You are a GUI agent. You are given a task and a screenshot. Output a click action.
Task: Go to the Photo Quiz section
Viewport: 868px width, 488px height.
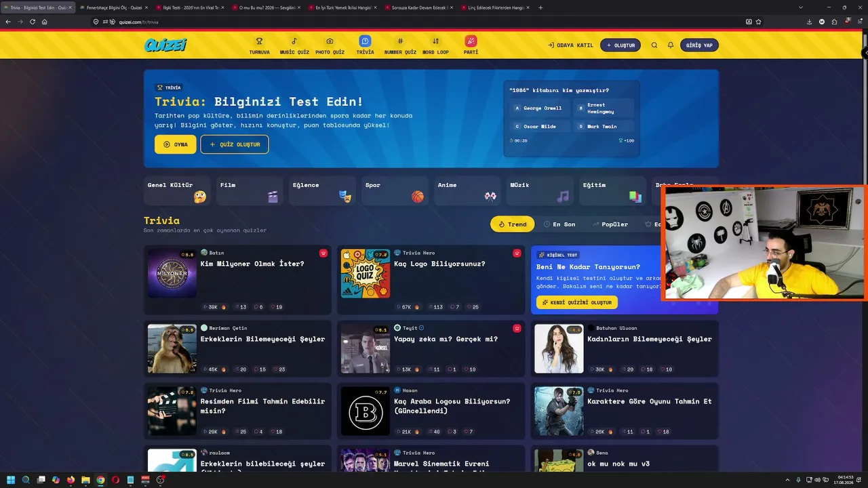click(x=330, y=45)
